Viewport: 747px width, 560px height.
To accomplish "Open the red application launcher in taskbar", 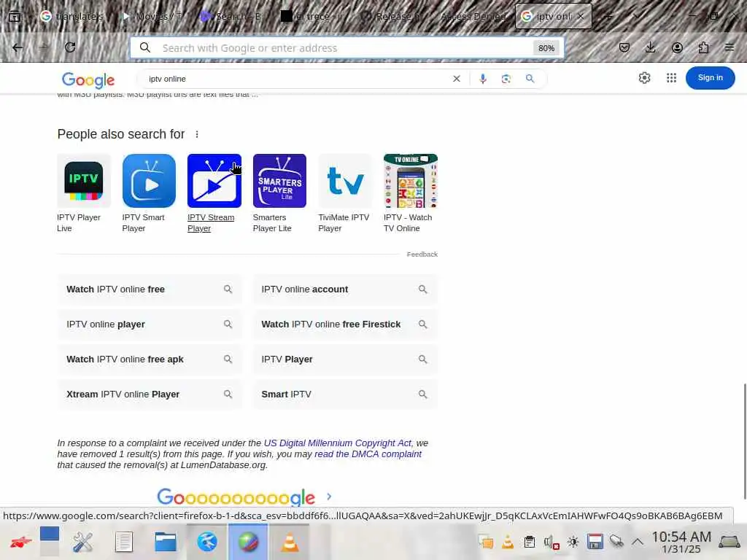I will coord(20,542).
